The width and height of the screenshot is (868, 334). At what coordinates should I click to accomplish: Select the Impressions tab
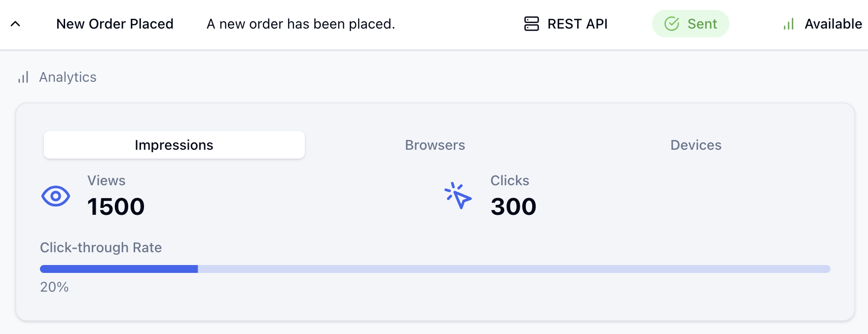click(174, 145)
